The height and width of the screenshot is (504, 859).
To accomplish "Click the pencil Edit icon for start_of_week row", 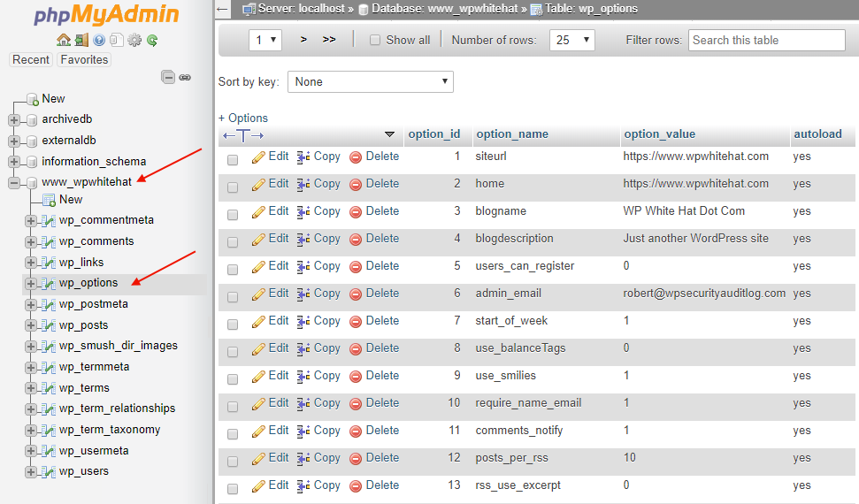I will [x=258, y=322].
